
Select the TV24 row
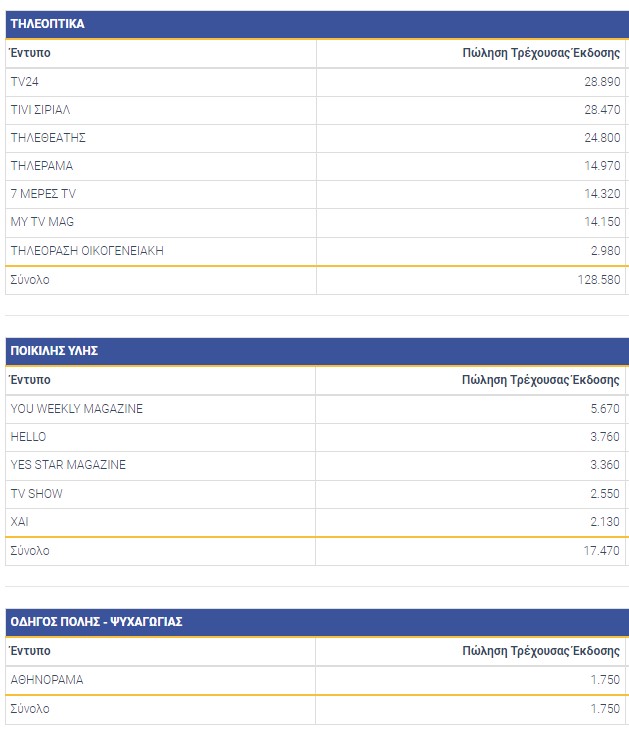(x=24, y=81)
